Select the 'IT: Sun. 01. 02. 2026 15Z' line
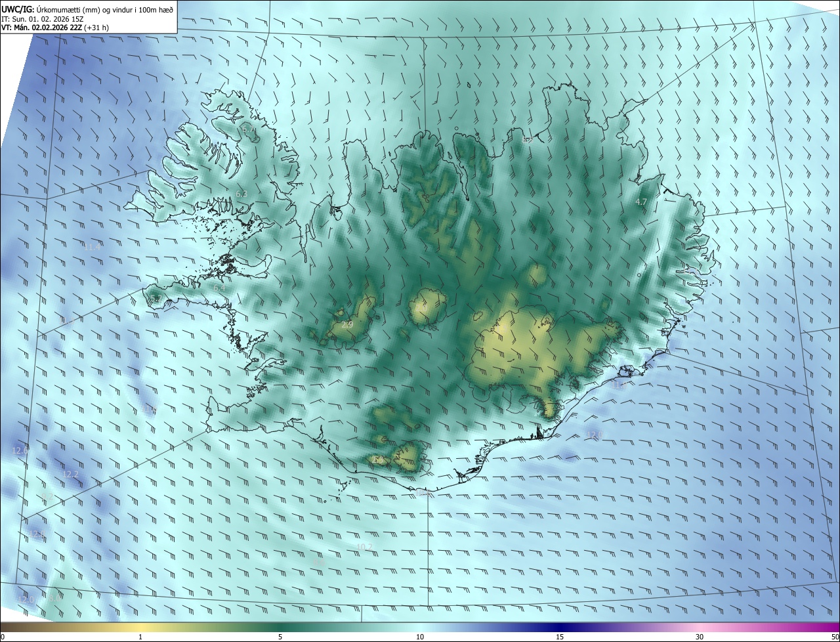This screenshot has height=642, width=840. [42, 18]
